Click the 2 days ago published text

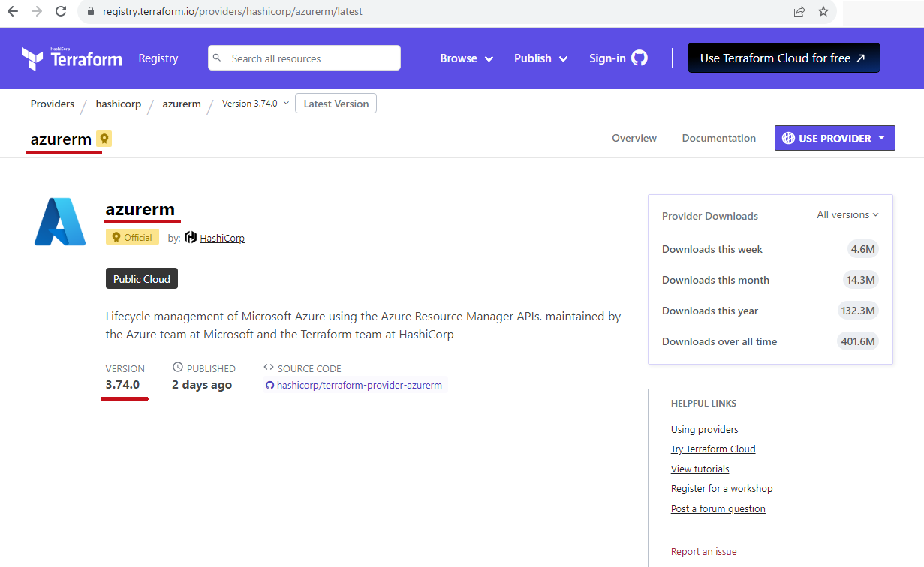point(202,385)
